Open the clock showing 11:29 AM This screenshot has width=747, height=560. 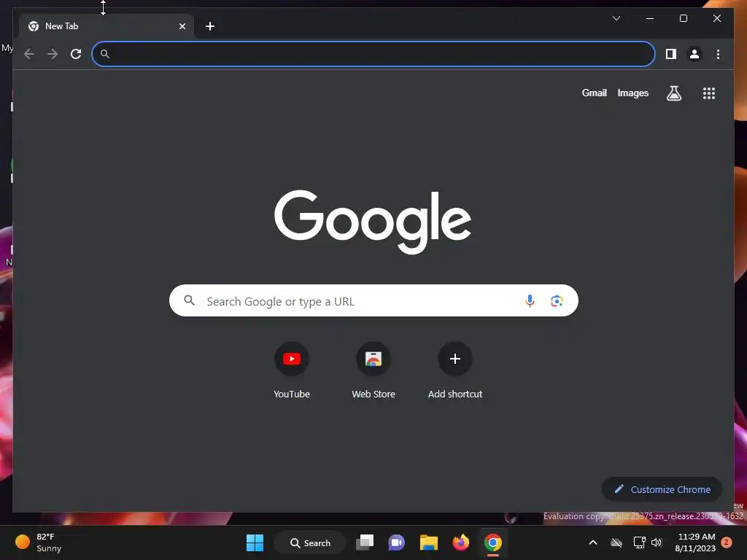point(695,542)
